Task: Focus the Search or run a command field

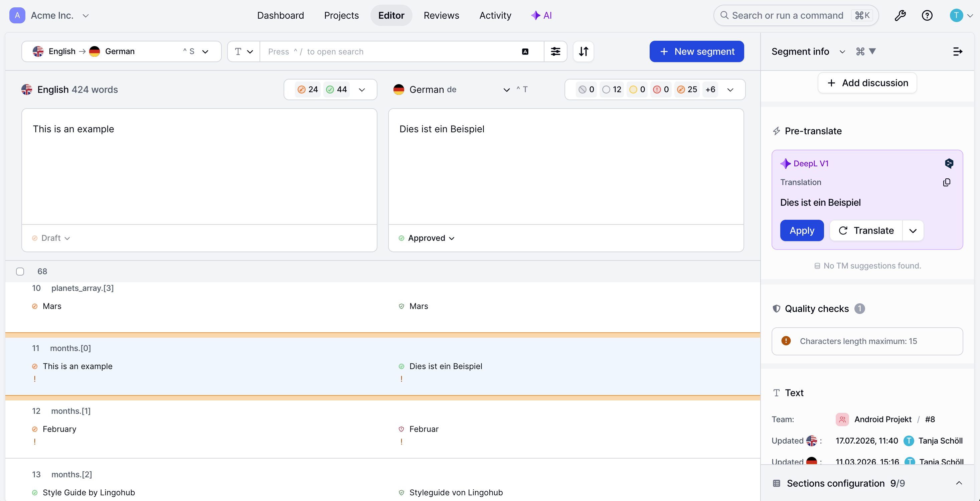Action: (796, 15)
